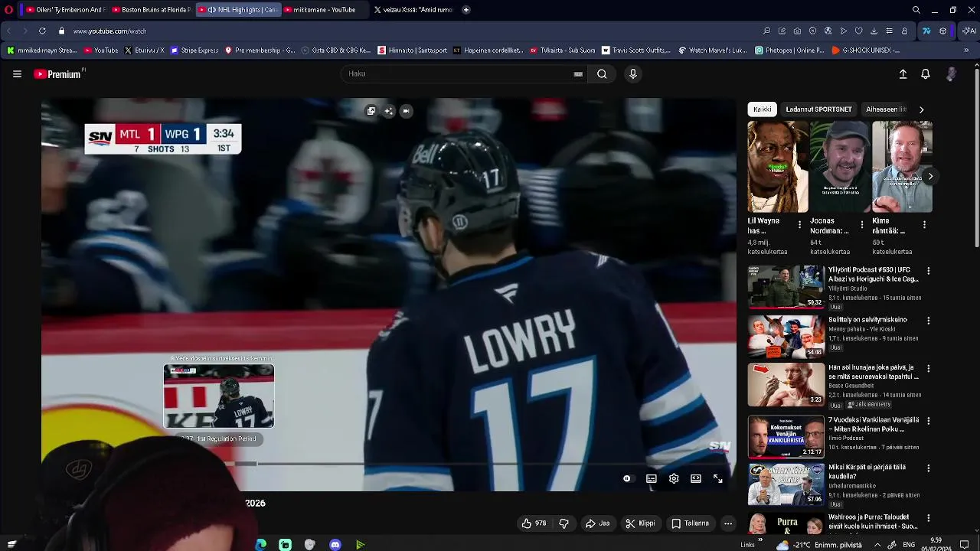Open the Hän söi hunajaa video title

[x=874, y=372]
